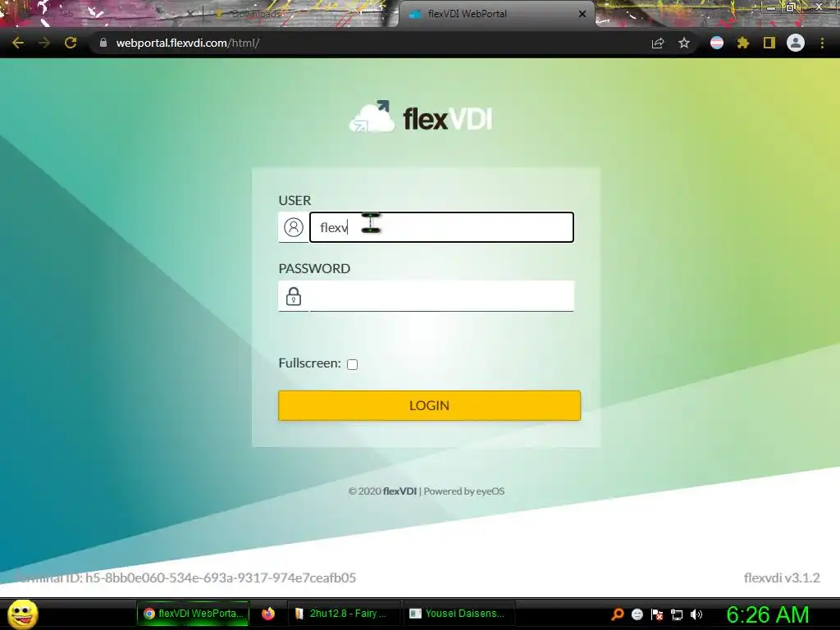Focus the USER text field

pyautogui.click(x=441, y=227)
